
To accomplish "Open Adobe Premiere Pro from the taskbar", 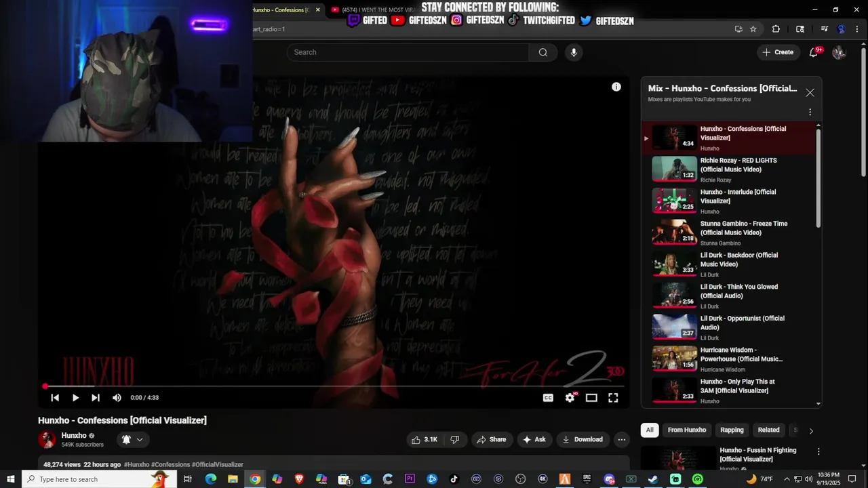I will (410, 479).
